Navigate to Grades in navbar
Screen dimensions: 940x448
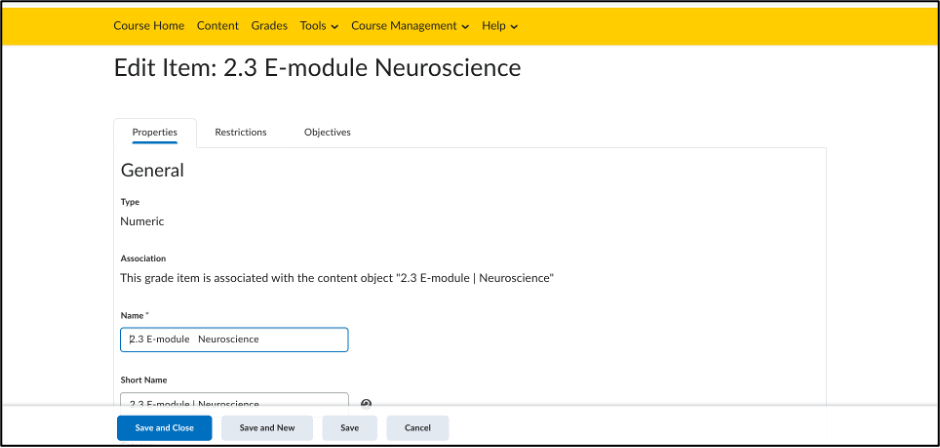(269, 26)
